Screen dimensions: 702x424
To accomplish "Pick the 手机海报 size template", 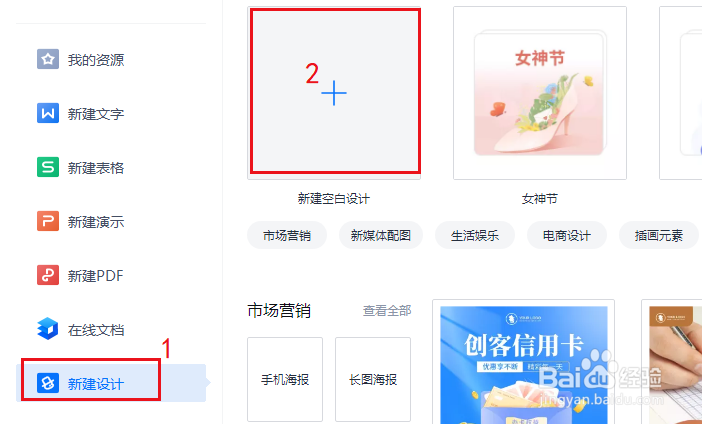I will coord(285,379).
